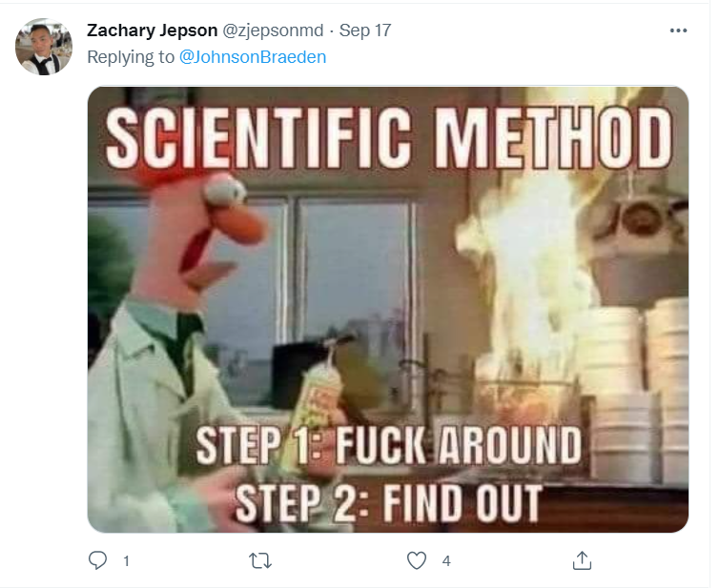Click the Beaker muppet's orange nose

[x=239, y=225]
